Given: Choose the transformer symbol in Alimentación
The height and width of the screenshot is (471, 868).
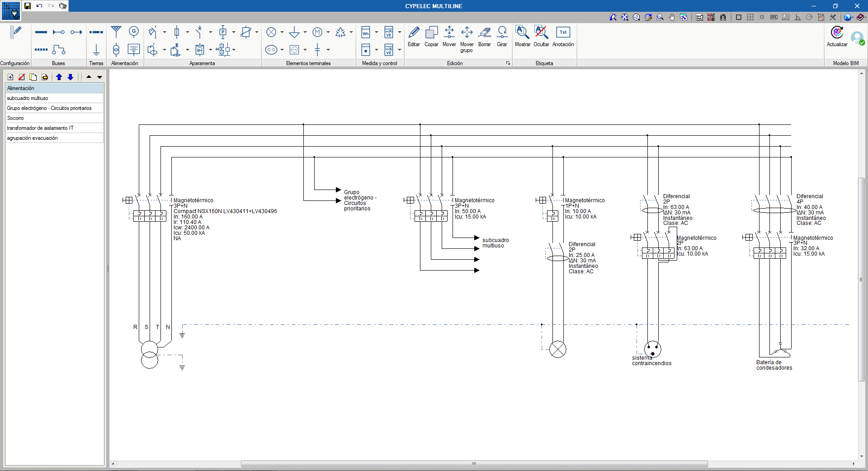Looking at the screenshot, I should (x=116, y=49).
